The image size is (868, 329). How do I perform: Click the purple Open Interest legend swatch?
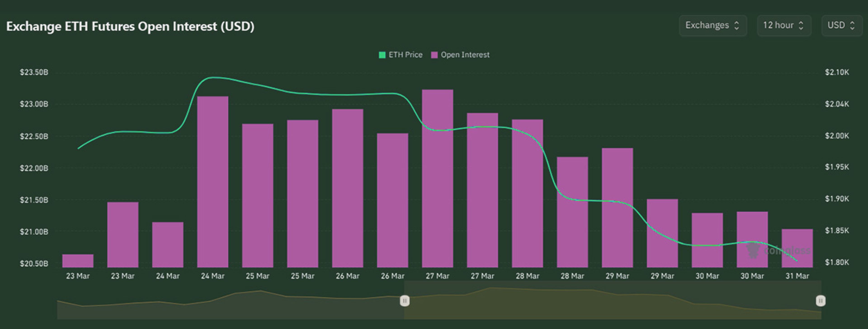pos(434,55)
